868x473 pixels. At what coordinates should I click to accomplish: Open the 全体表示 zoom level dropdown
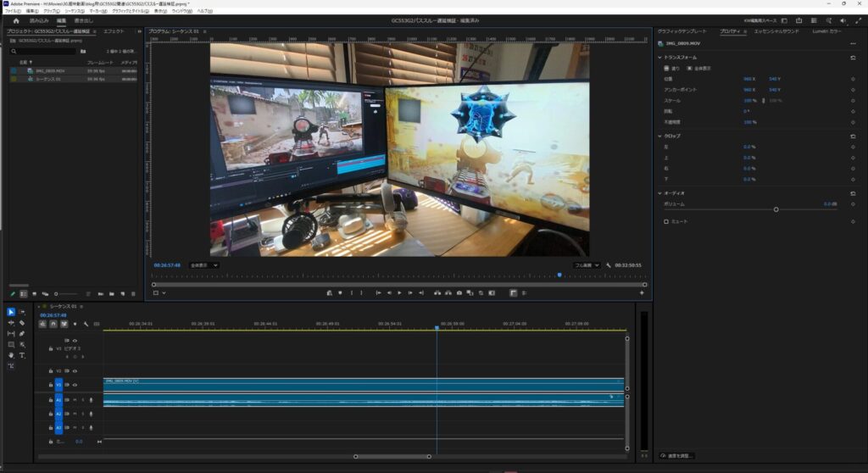[x=204, y=265]
